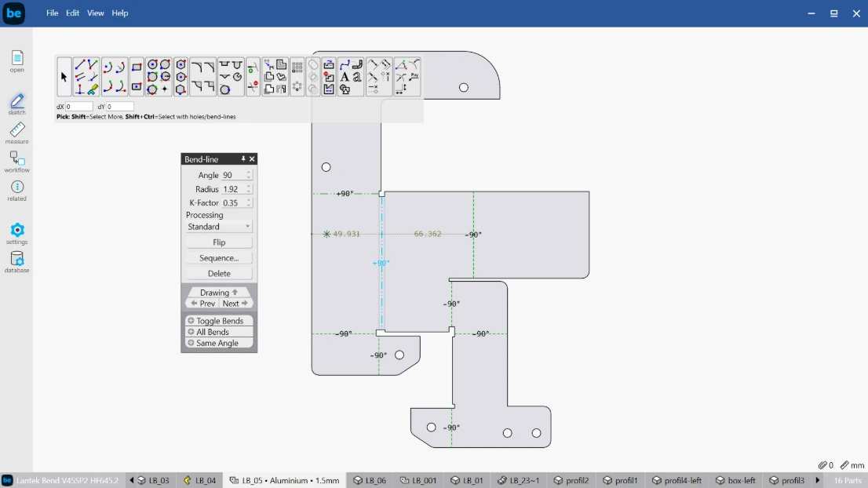Click the dX input field

pyautogui.click(x=78, y=107)
